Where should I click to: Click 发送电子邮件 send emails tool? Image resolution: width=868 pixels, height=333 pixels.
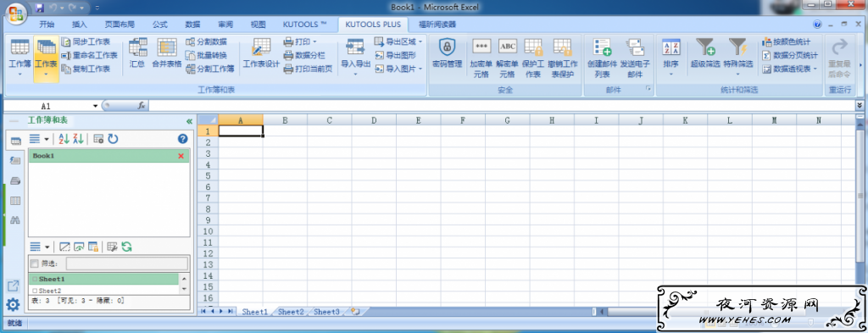634,58
